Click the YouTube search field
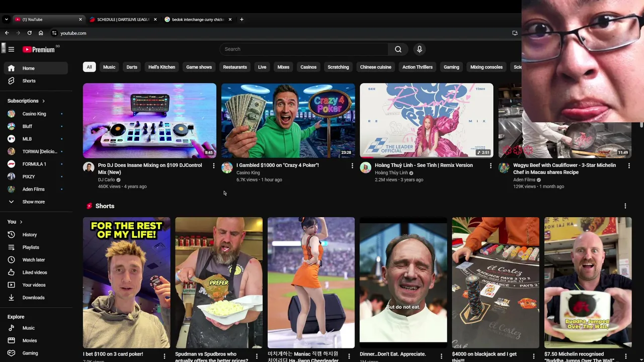Image resolution: width=644 pixels, height=362 pixels. (x=304, y=49)
